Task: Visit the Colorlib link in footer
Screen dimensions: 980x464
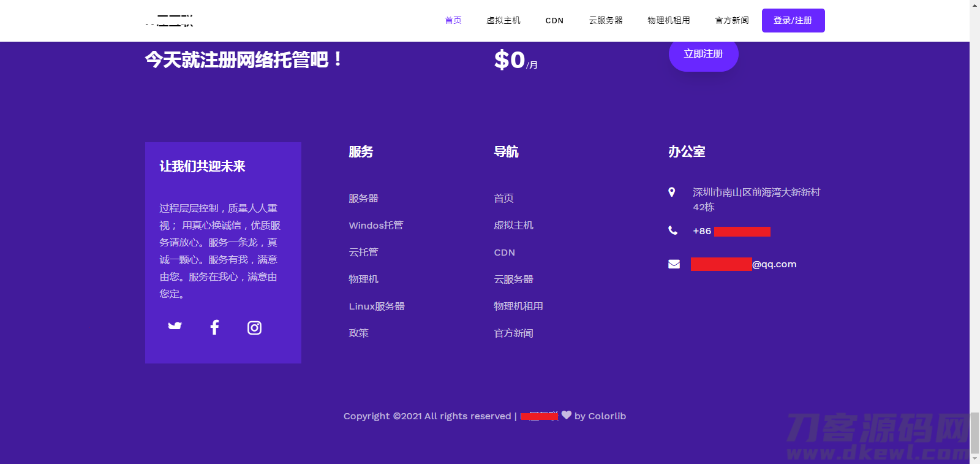Action: (x=607, y=416)
